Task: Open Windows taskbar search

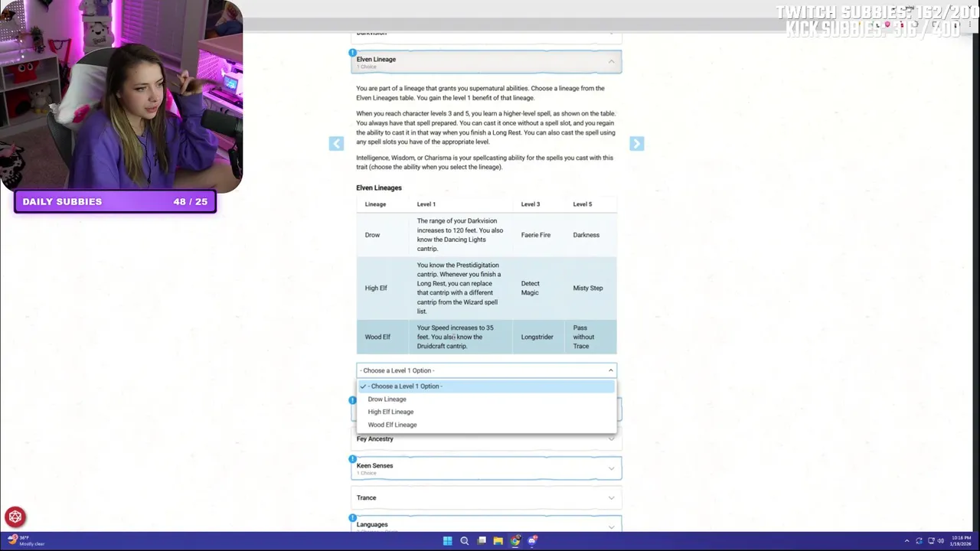Action: point(464,541)
